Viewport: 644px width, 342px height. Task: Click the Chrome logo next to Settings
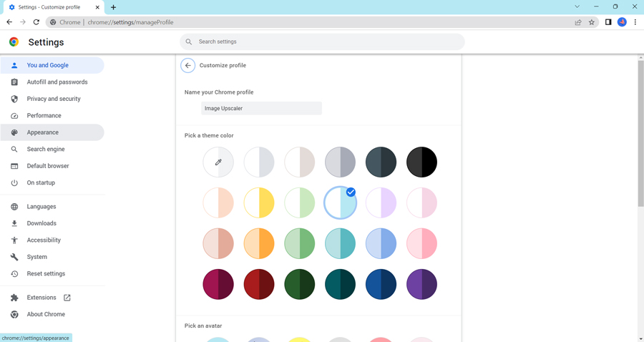pos(14,42)
